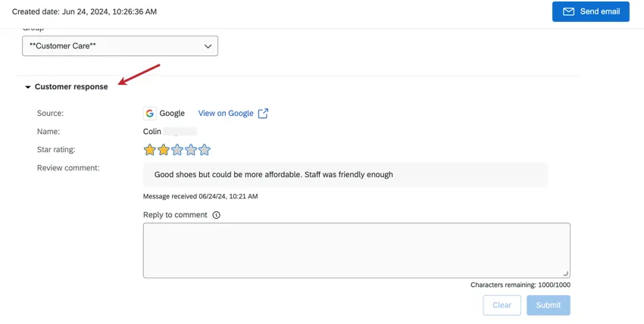Click the info icon next to Reply to comment

tap(217, 215)
